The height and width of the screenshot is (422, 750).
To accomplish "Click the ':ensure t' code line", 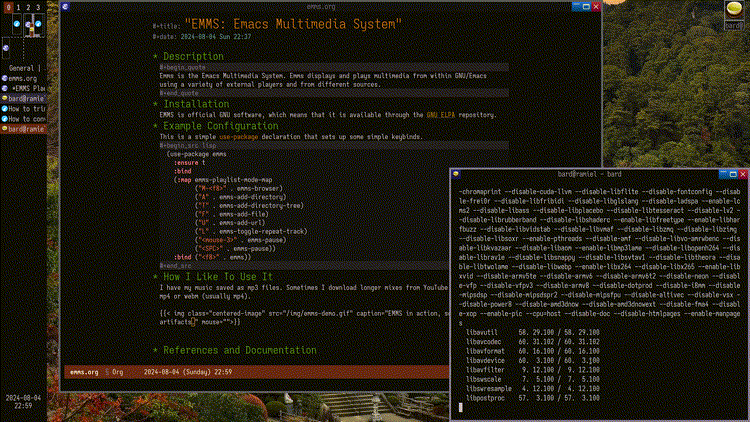I will point(189,163).
